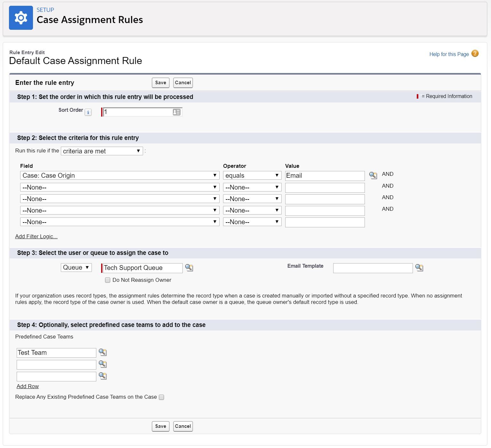The image size is (491, 448).
Task: Check Replace Any Existing Predefined Case Teams
Action: click(x=162, y=397)
